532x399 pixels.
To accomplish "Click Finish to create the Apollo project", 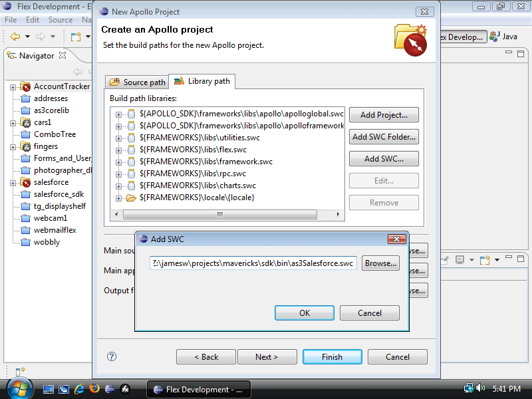I will pos(332,356).
